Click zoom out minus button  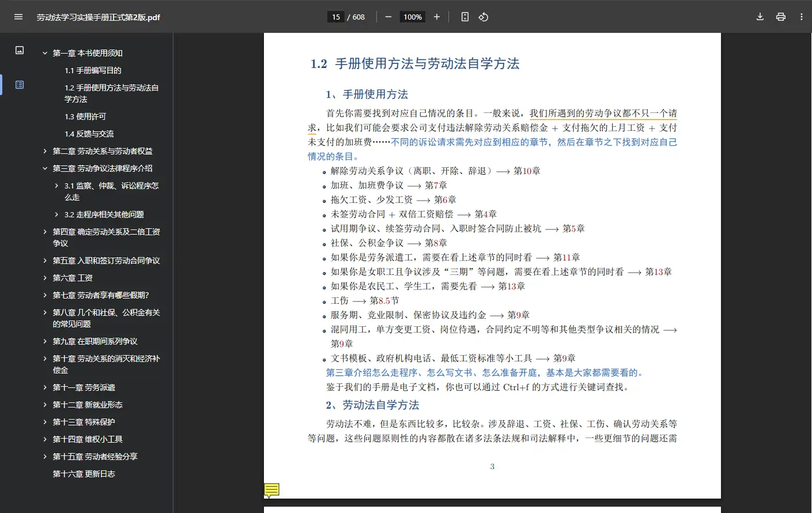click(388, 17)
